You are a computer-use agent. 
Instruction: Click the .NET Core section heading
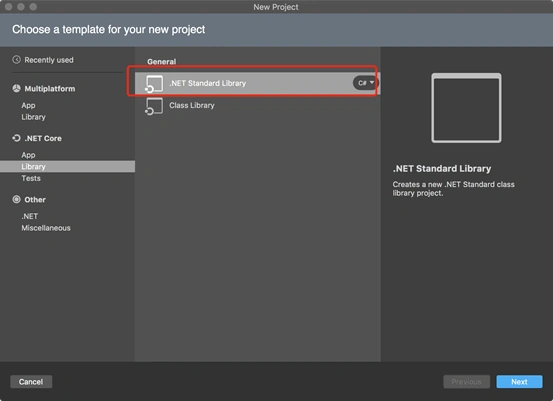[43, 138]
